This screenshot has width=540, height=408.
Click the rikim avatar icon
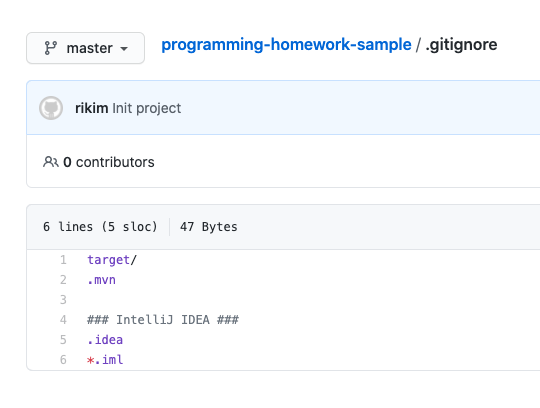pyautogui.click(x=51, y=108)
